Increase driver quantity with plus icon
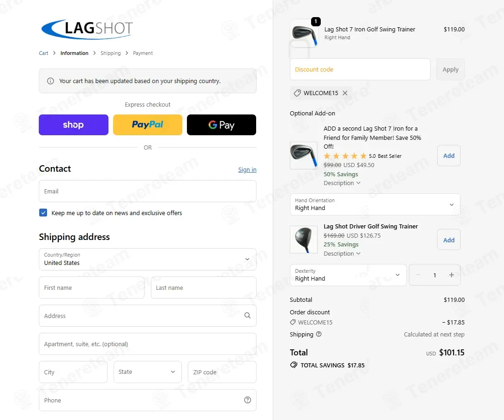 [x=451, y=275]
